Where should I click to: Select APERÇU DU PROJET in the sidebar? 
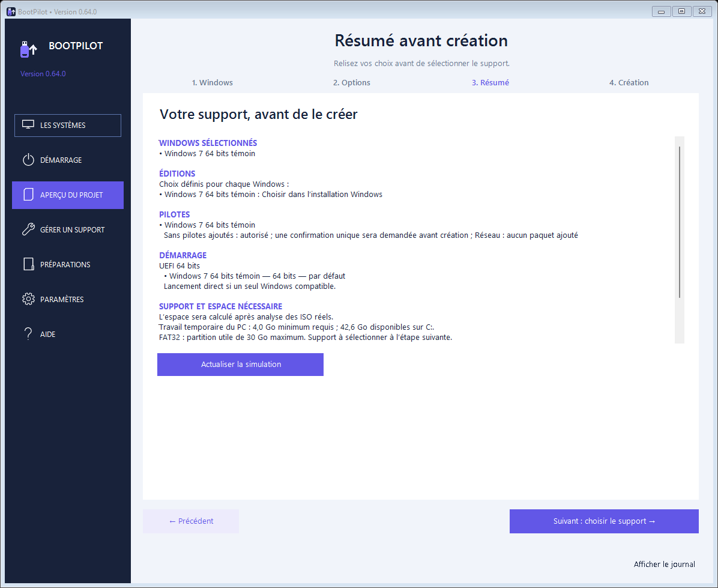point(68,195)
